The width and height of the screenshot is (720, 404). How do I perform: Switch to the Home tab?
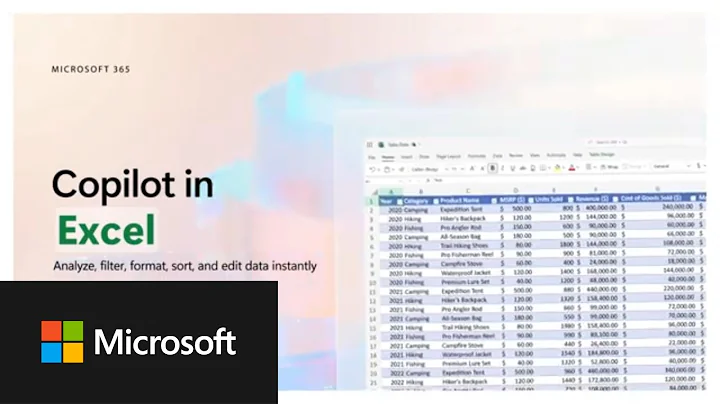(388, 157)
